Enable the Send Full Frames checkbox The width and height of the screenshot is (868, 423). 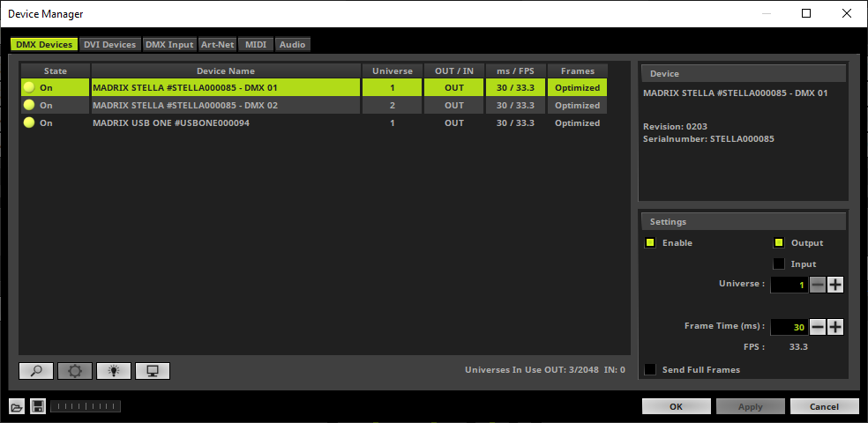coord(650,369)
